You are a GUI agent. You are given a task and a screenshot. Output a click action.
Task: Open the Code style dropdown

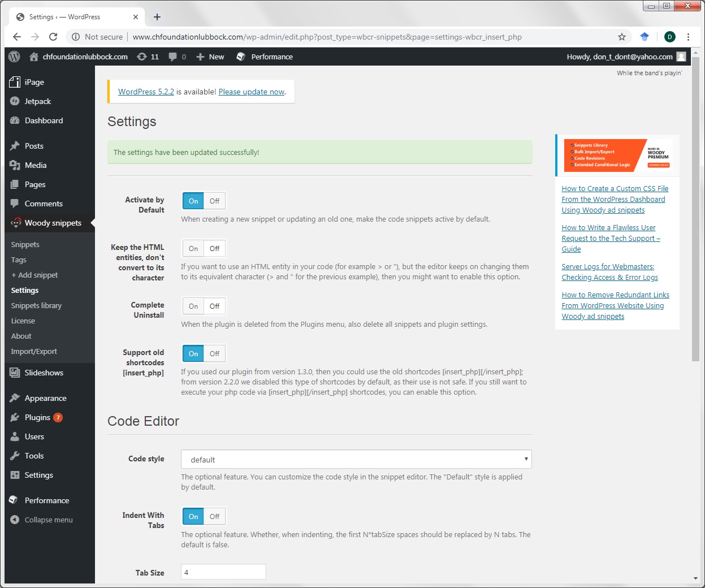click(x=356, y=459)
